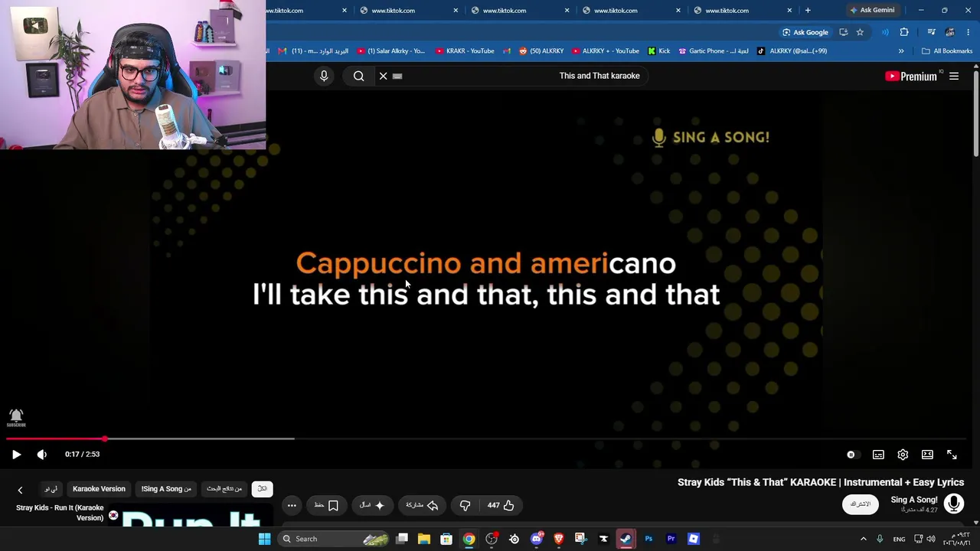Screen dimensions: 980x551
Task: Open the ALKRKY TikTok bookmark
Action: pyautogui.click(x=792, y=51)
